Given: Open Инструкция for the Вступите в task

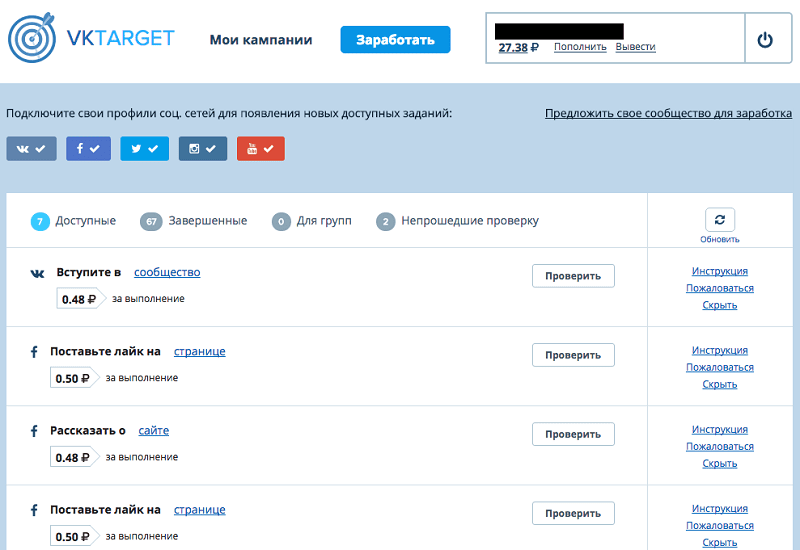Looking at the screenshot, I should pyautogui.click(x=720, y=271).
